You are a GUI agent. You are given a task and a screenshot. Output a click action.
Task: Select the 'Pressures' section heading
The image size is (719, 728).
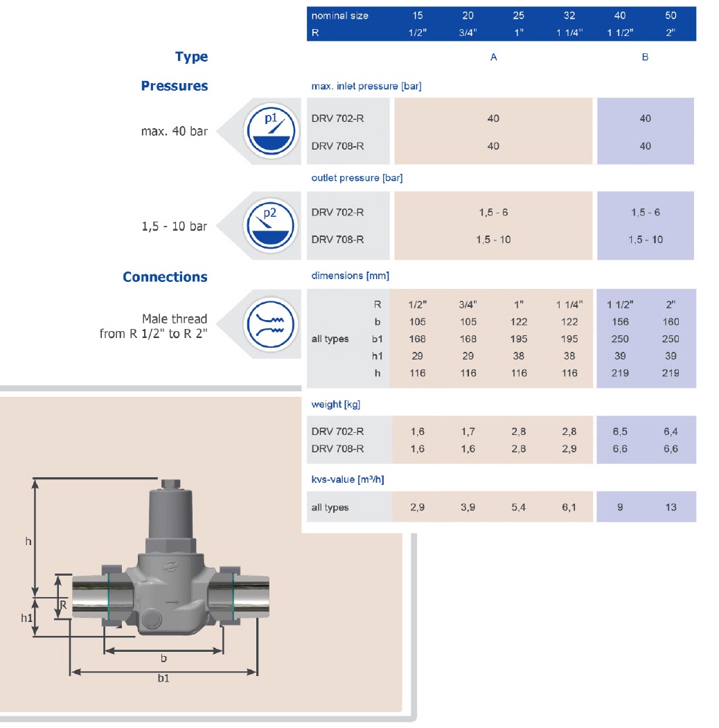tap(174, 86)
